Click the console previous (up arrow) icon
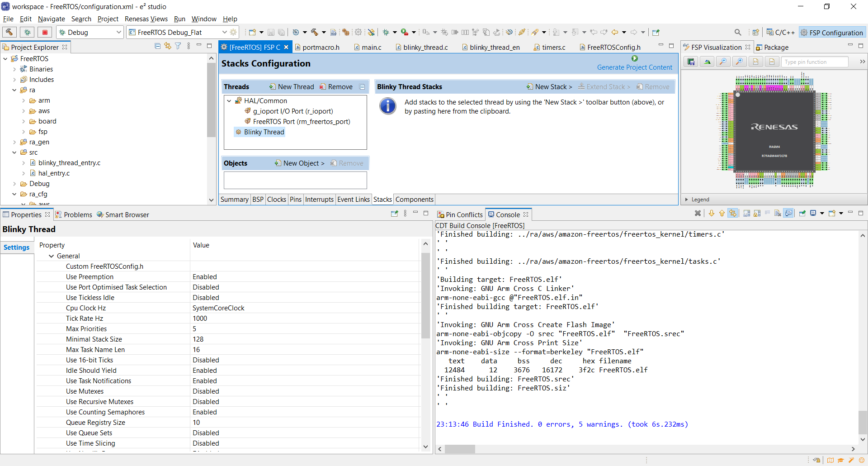The width and height of the screenshot is (868, 466). pyautogui.click(x=722, y=213)
